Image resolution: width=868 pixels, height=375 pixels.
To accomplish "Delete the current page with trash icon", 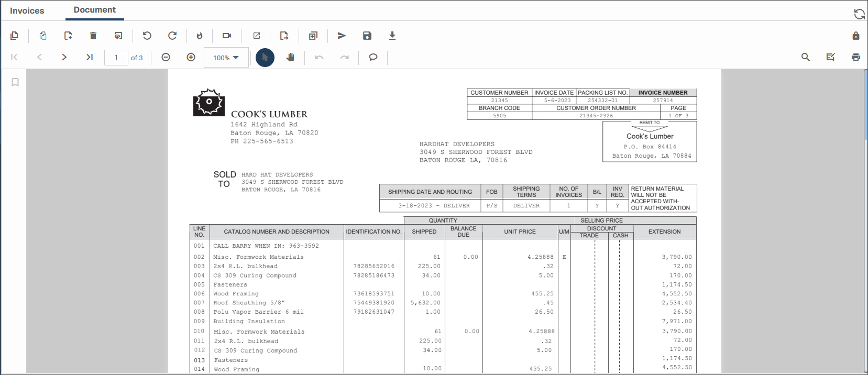I will click(93, 36).
